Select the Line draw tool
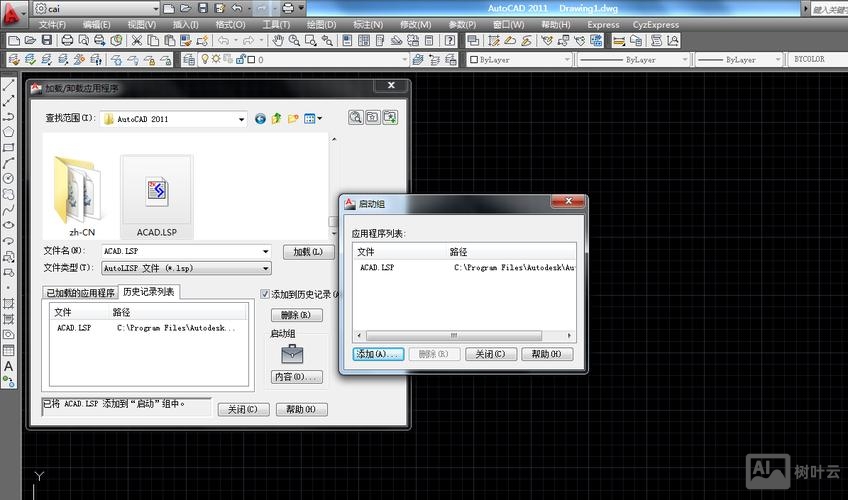The image size is (848, 500). click(9, 86)
